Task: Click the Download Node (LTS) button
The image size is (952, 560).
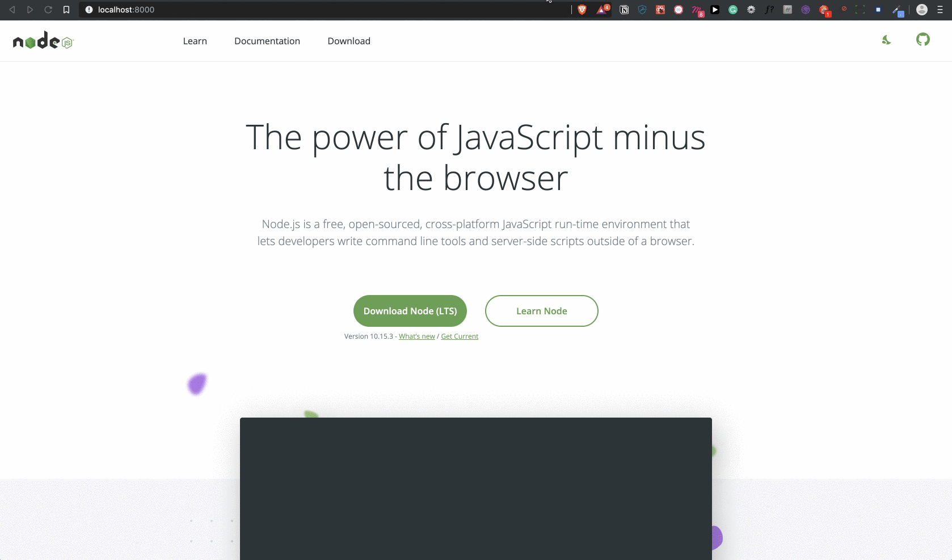Action: point(410,311)
